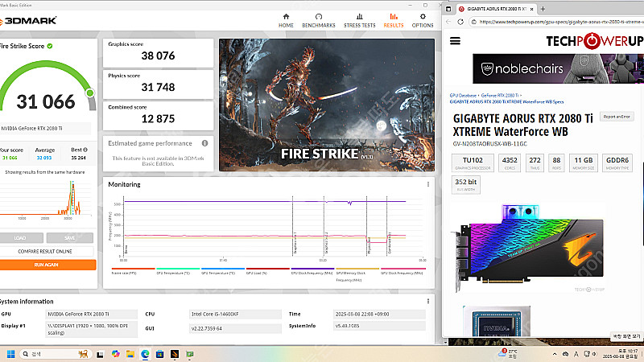Open the TechPowerUp hamburger menu
The height and width of the screenshot is (362, 644).
point(455,41)
